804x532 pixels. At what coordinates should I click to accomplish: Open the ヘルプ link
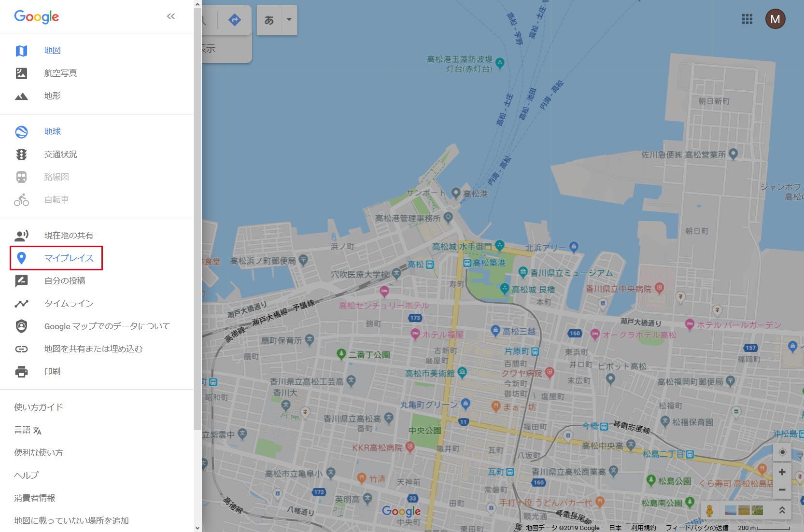tap(26, 476)
